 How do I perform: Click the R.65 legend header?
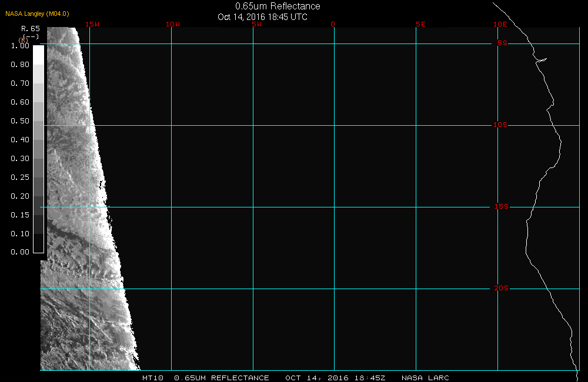30,28
